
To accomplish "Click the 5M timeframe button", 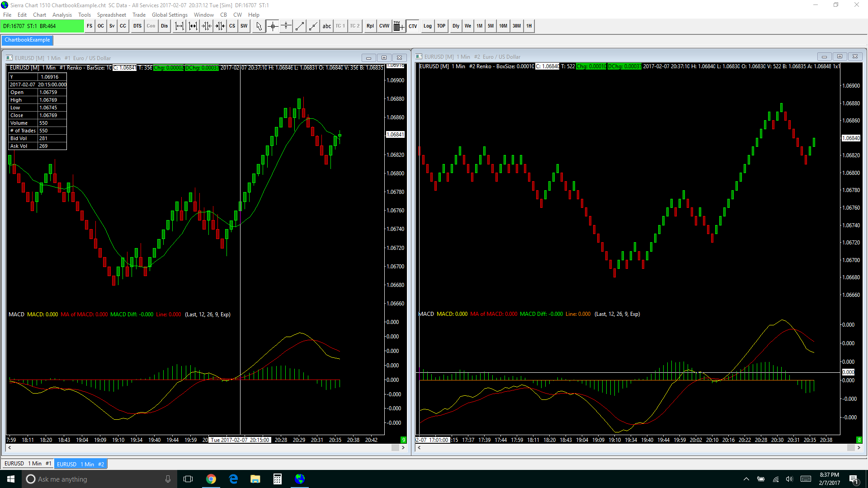I will (491, 26).
